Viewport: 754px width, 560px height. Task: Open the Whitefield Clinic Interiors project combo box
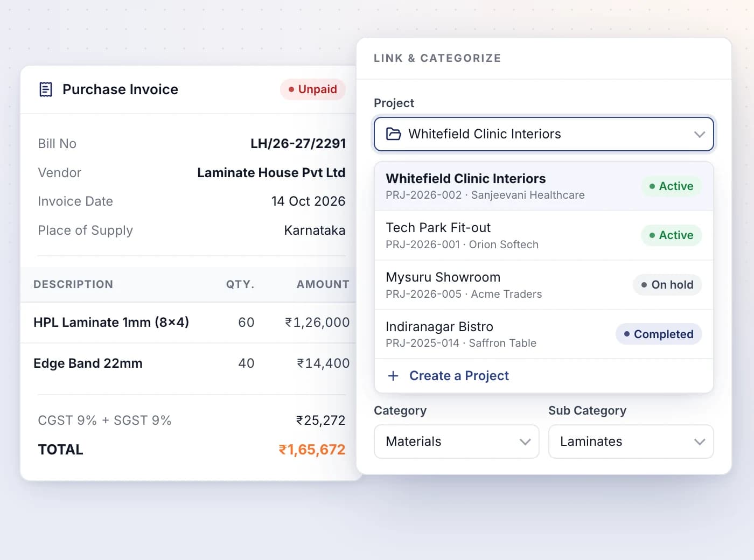pos(544,134)
